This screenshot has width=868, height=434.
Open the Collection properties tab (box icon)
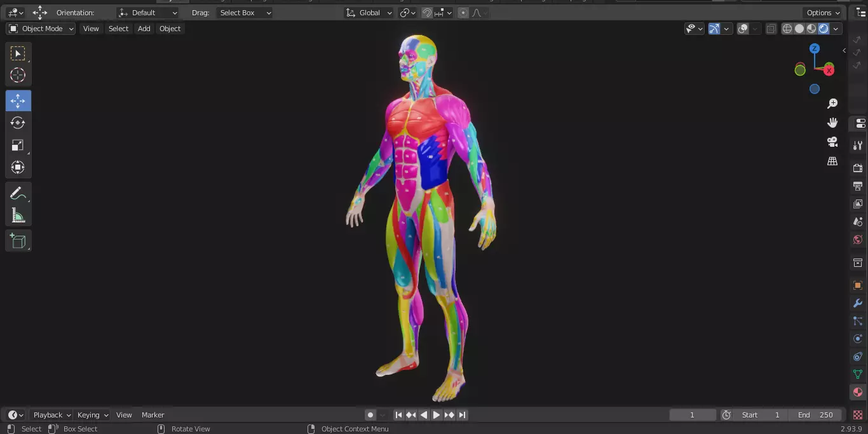(858, 262)
